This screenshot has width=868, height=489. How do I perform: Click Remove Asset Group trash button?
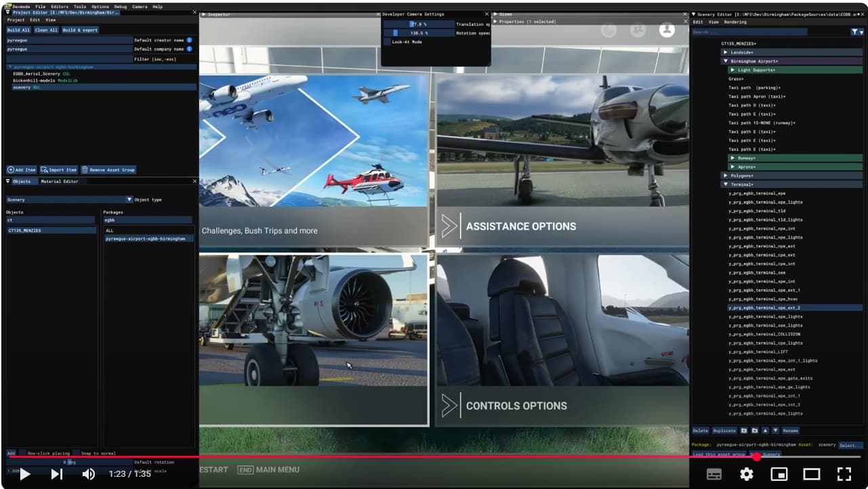pos(108,170)
